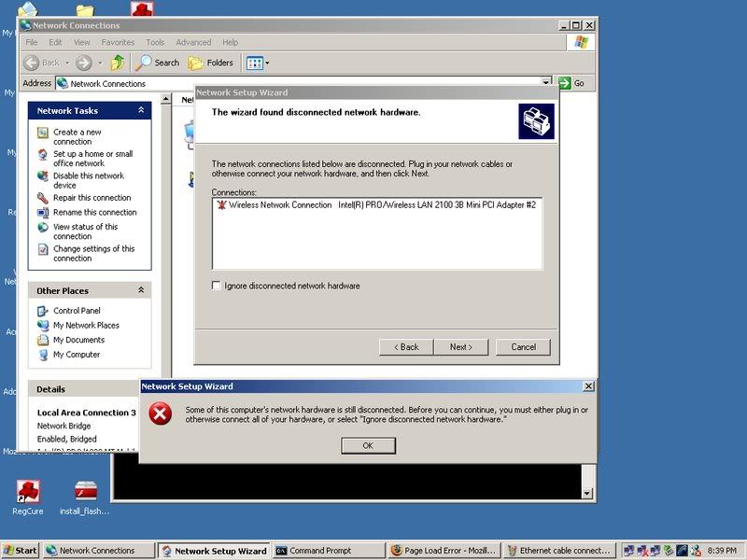Cancel the Network Setup Wizard

pos(523,347)
